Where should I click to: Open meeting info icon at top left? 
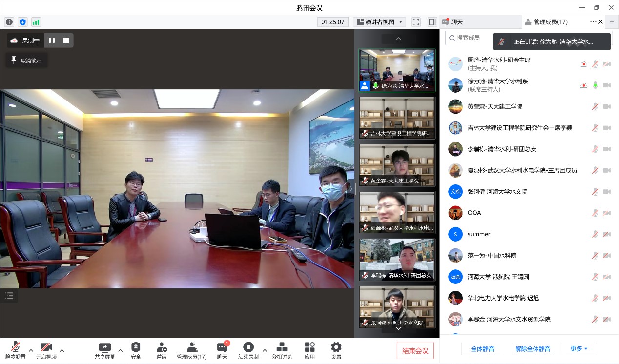coord(9,22)
